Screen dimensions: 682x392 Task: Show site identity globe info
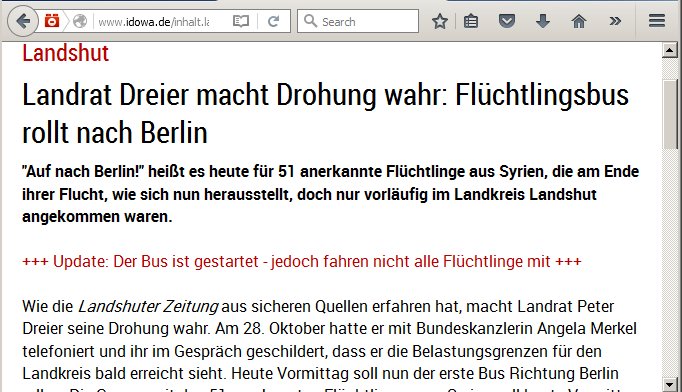[x=80, y=21]
